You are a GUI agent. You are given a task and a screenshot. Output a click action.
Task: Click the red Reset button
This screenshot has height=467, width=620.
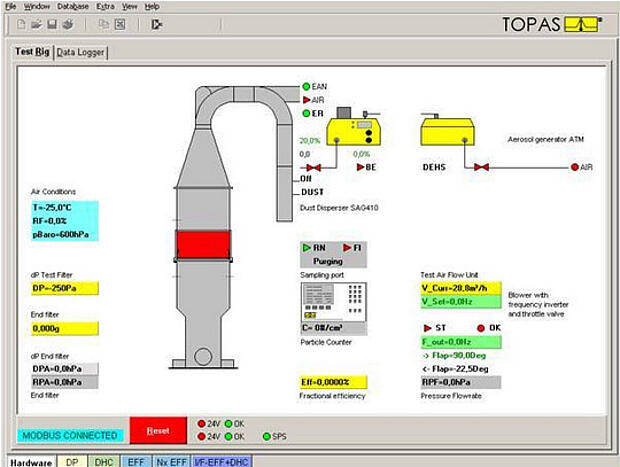[x=158, y=431]
